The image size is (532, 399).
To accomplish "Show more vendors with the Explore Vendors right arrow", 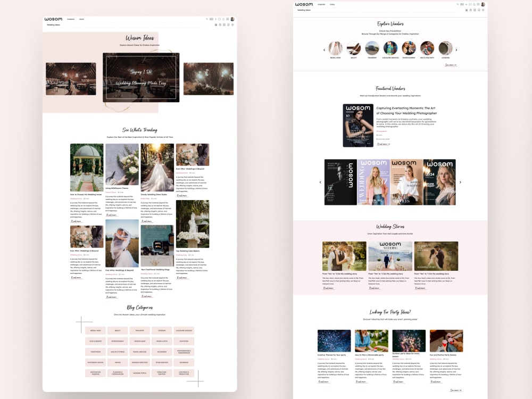I will 456,50.
